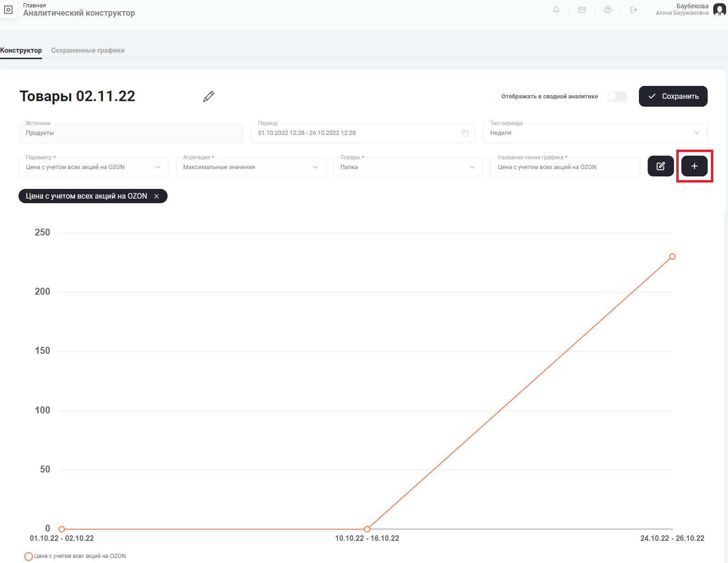The height and width of the screenshot is (563, 728).
Task: Click the dark edit line button
Action: (661, 166)
